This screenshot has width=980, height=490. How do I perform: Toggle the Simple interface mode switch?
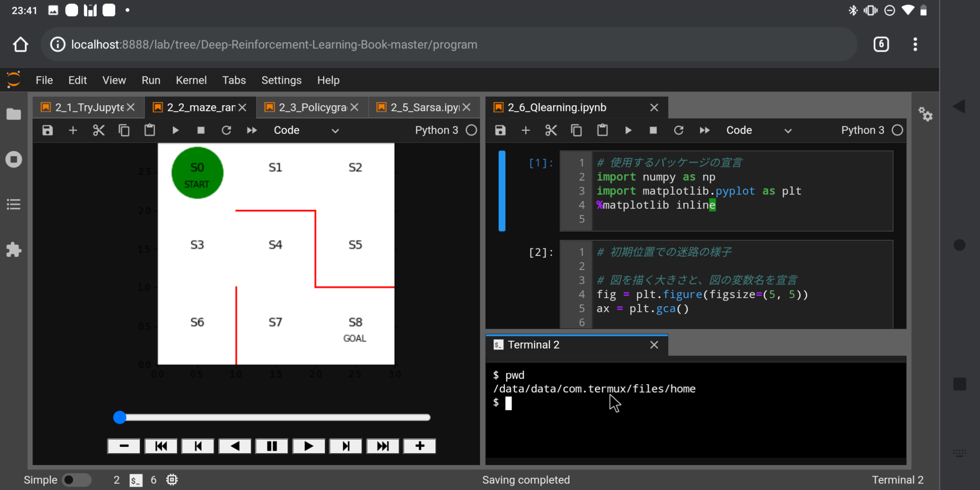click(x=77, y=479)
